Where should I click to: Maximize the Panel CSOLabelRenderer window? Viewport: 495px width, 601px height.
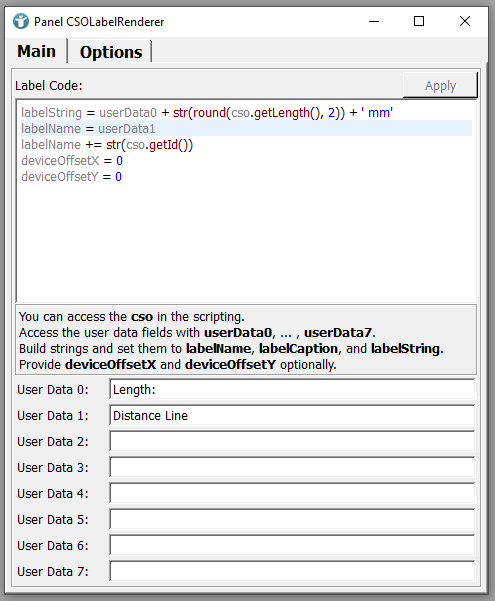coord(419,21)
